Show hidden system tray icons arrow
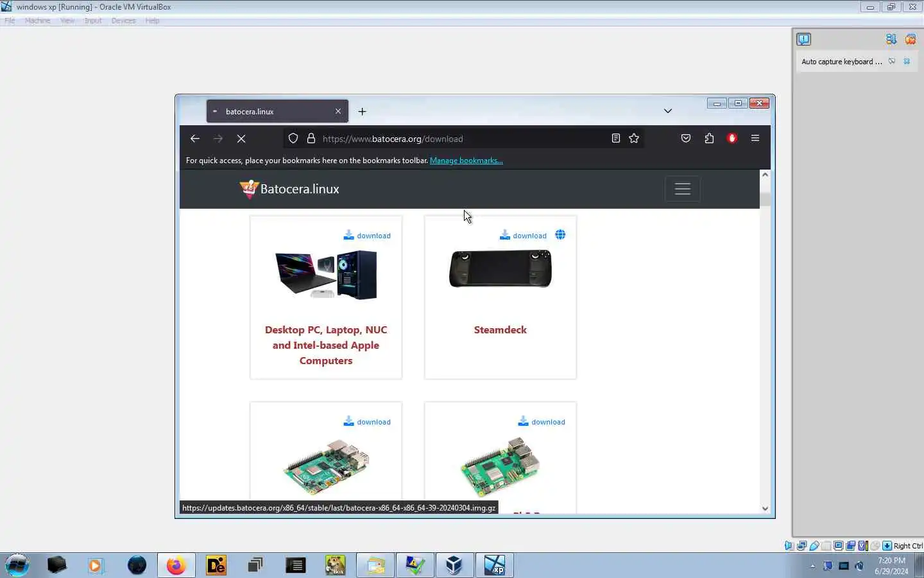 coord(812,566)
